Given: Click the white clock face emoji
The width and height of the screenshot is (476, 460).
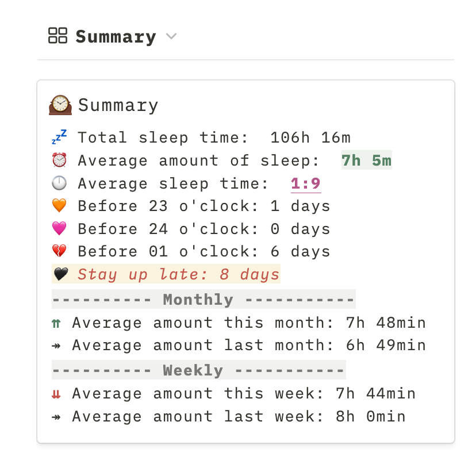Looking at the screenshot, I should pos(59,183).
